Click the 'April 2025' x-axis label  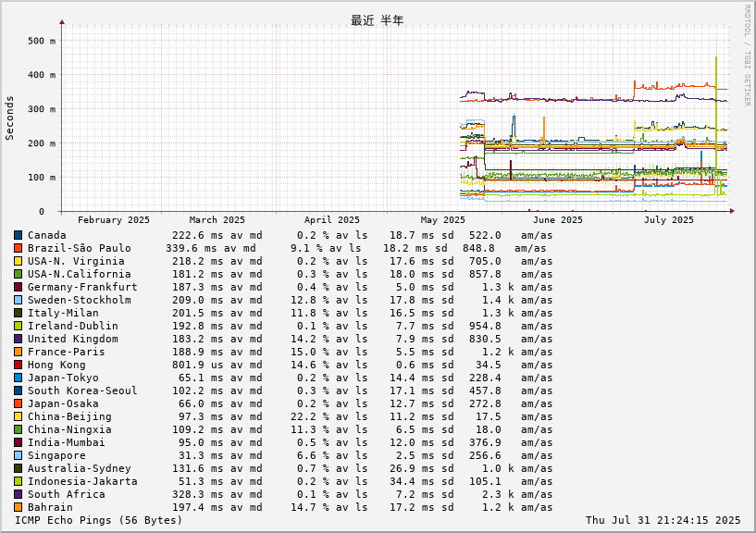pyautogui.click(x=331, y=220)
